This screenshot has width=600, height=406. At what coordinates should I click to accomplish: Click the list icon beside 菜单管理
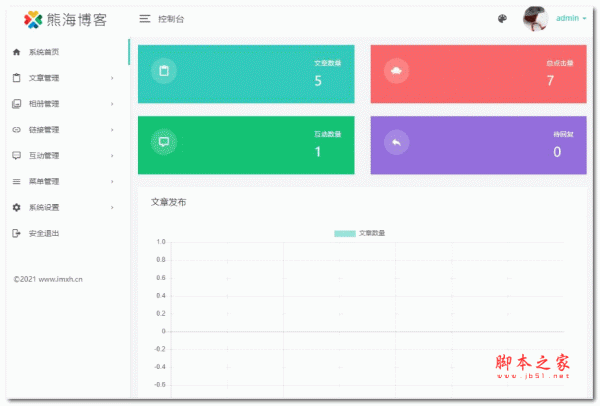[x=16, y=181]
